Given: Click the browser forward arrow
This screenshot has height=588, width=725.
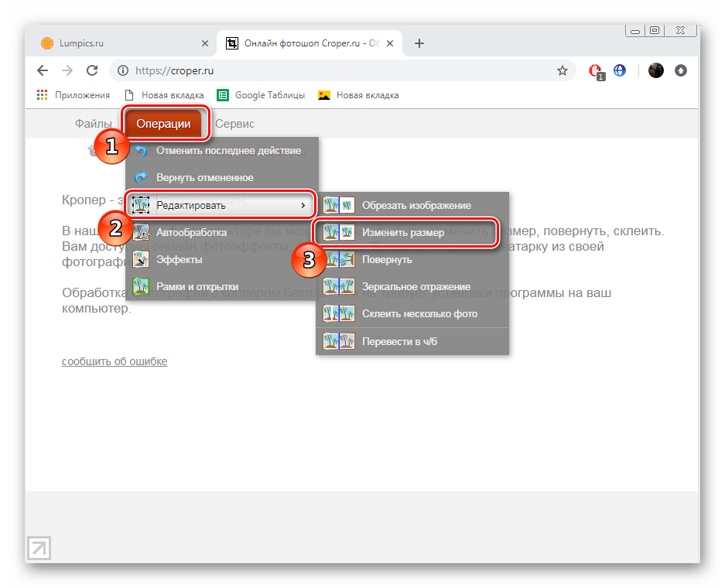Looking at the screenshot, I should coord(67,70).
